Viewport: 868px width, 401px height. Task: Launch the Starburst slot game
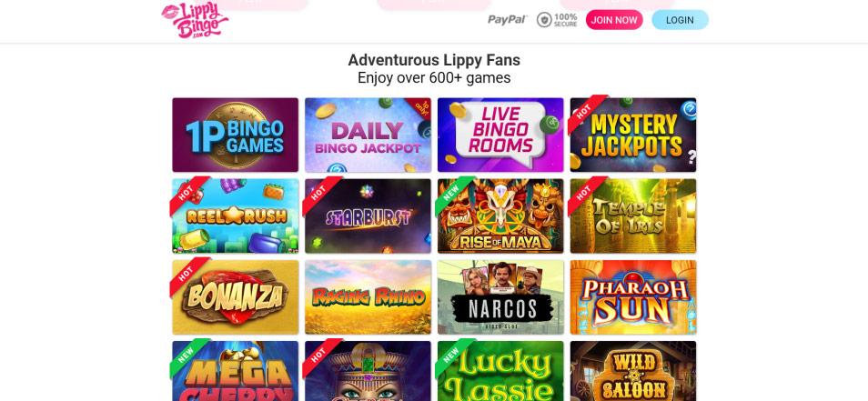click(x=368, y=216)
